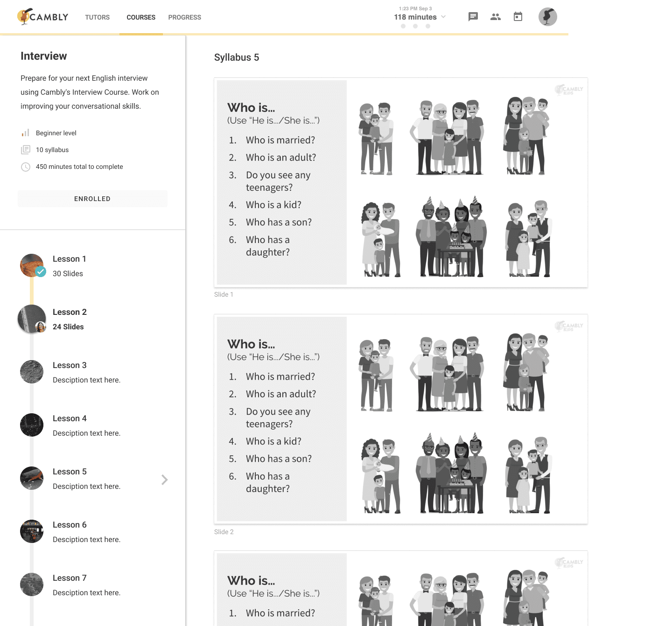Click the 'Slide 1' caption
Viewport: 672px width, 626px height.
pyautogui.click(x=224, y=294)
